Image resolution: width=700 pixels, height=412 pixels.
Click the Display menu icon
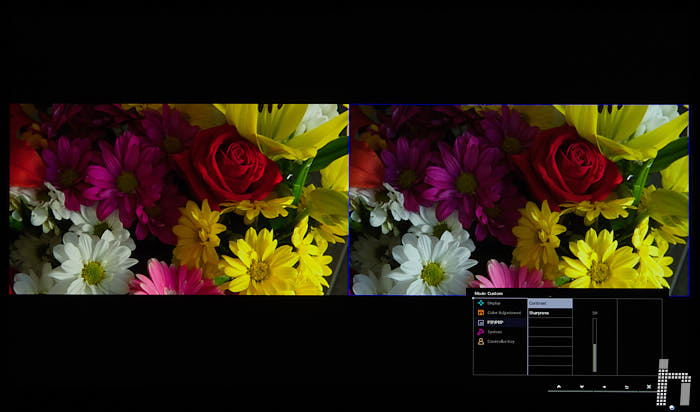pyautogui.click(x=481, y=302)
